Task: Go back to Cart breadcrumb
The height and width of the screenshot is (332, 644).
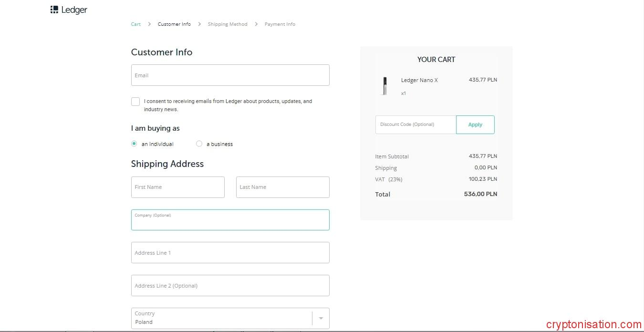Action: [136, 24]
